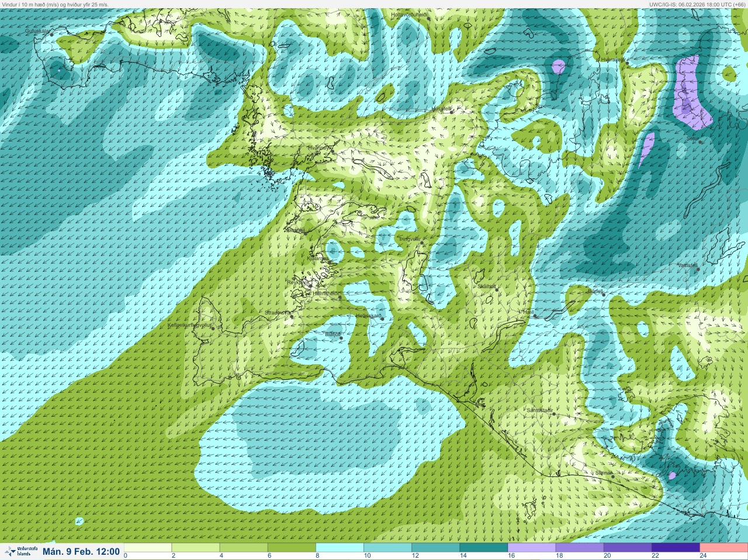Click the Steinar station label
Screen dimensions: 748x560
pyautogui.click(x=604, y=472)
